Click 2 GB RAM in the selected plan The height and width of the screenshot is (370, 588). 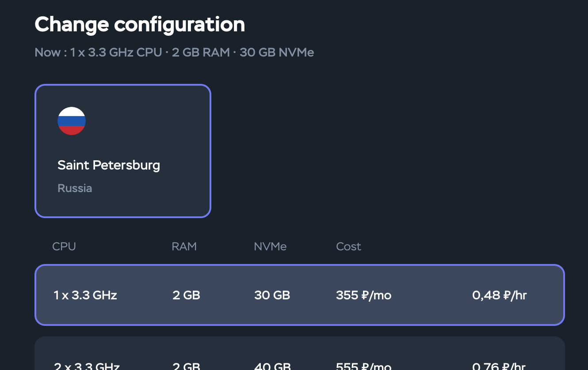click(x=186, y=295)
